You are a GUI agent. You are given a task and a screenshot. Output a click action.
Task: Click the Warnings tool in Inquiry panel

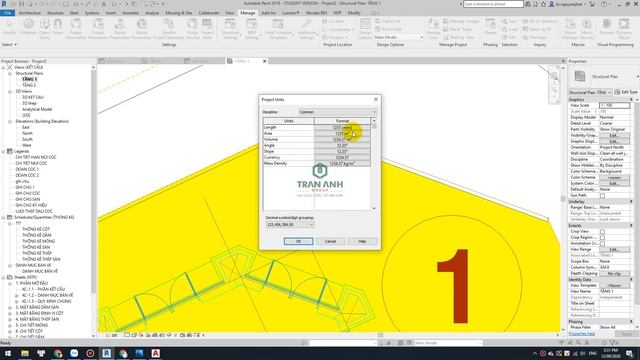[535, 37]
